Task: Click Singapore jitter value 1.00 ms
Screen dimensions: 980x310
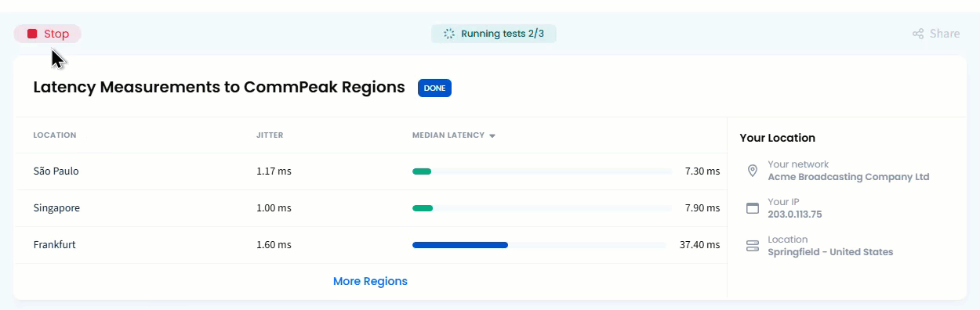Action: click(274, 208)
